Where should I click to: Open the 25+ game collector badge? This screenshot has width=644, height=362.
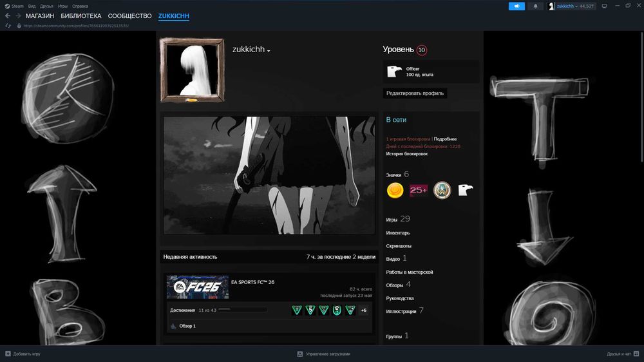[419, 190]
